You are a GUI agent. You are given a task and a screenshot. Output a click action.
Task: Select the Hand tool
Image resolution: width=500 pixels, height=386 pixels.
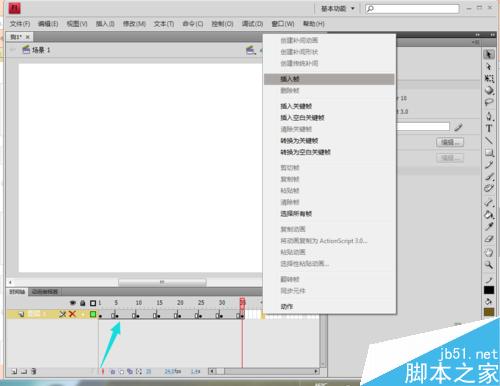click(x=489, y=252)
